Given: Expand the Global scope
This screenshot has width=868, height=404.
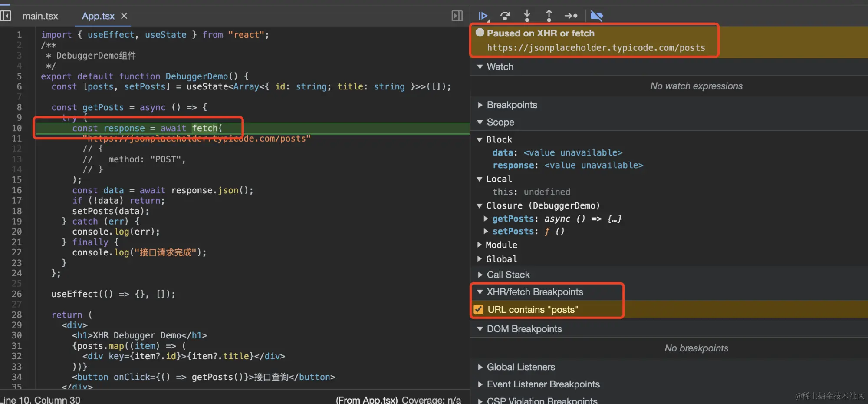Looking at the screenshot, I should tap(480, 259).
